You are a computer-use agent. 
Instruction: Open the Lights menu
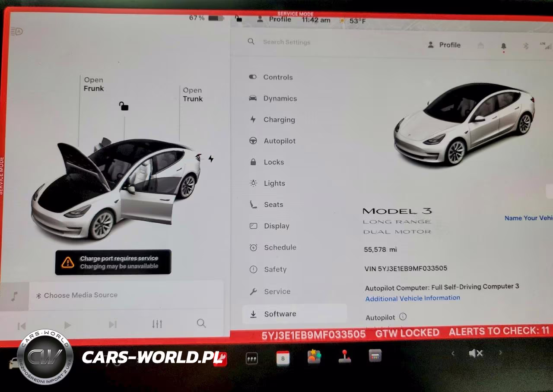tap(267, 183)
